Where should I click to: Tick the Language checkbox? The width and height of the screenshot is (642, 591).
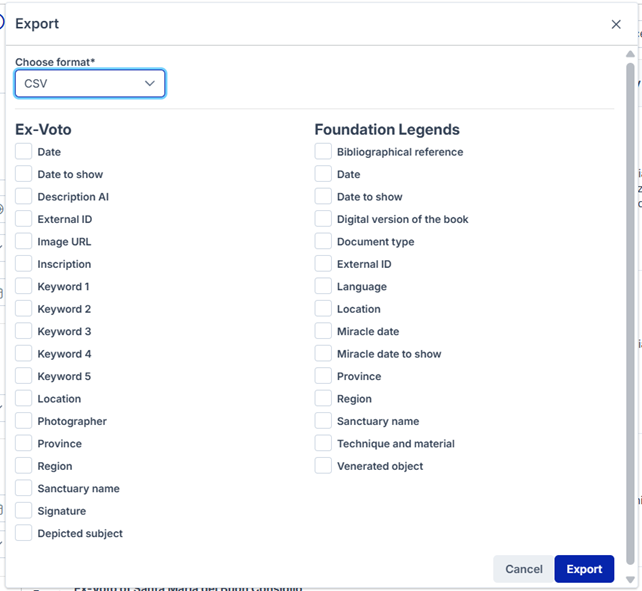(x=323, y=286)
